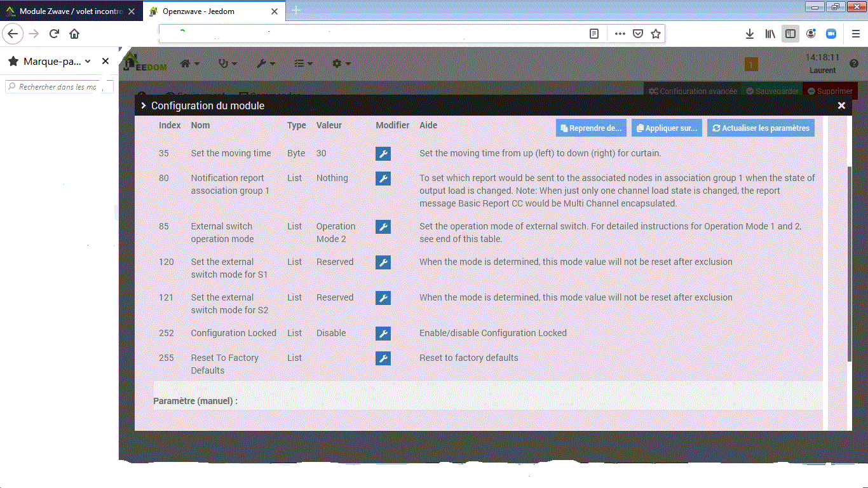Click the Index column header
This screenshot has width=868, height=488.
170,126
